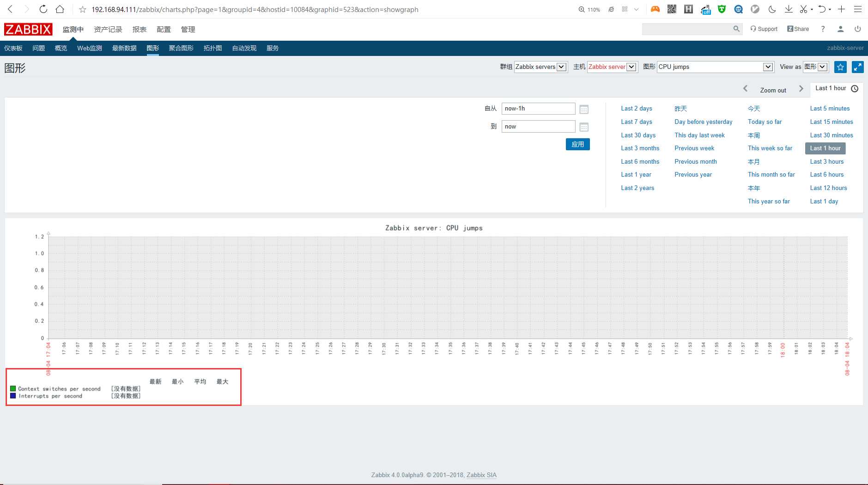Add graph to favourites star button
Screen dimensions: 868x485
[840, 67]
